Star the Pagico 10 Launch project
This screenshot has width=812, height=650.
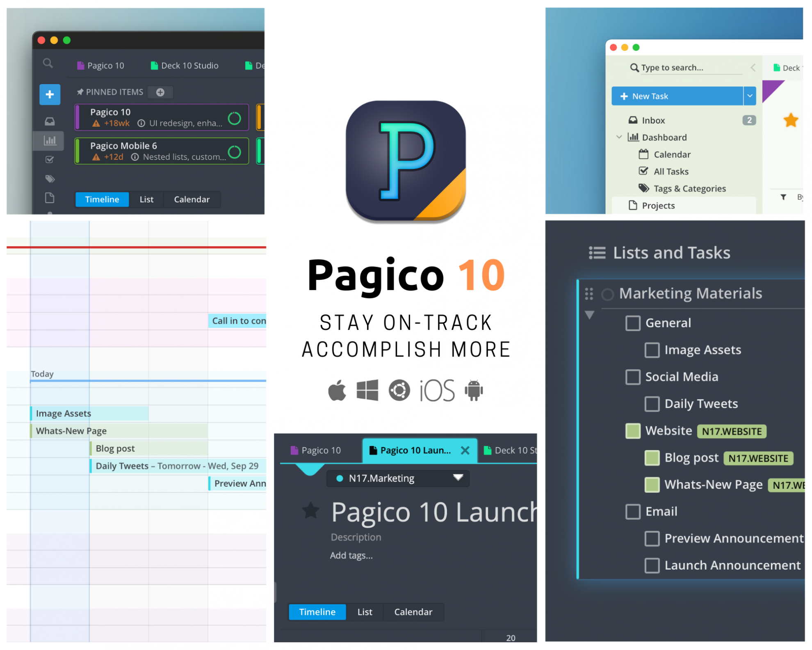[311, 510]
